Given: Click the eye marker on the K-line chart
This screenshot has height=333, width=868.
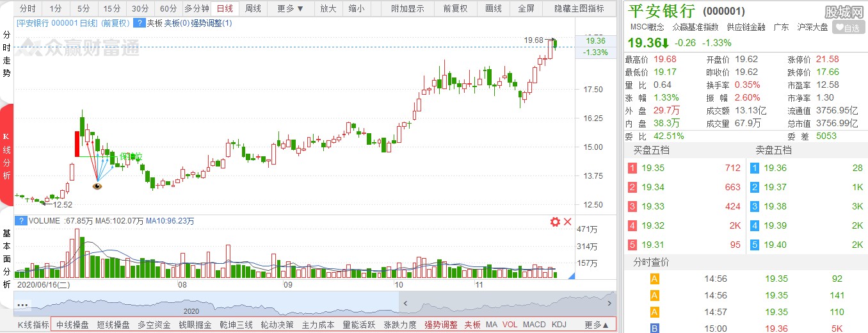Looking at the screenshot, I should pos(97,186).
